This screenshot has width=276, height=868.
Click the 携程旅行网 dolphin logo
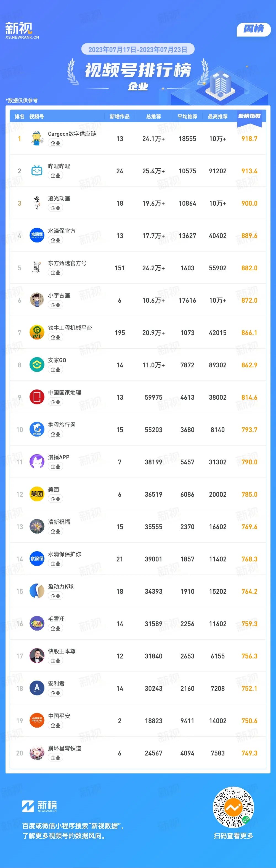pyautogui.click(x=37, y=430)
